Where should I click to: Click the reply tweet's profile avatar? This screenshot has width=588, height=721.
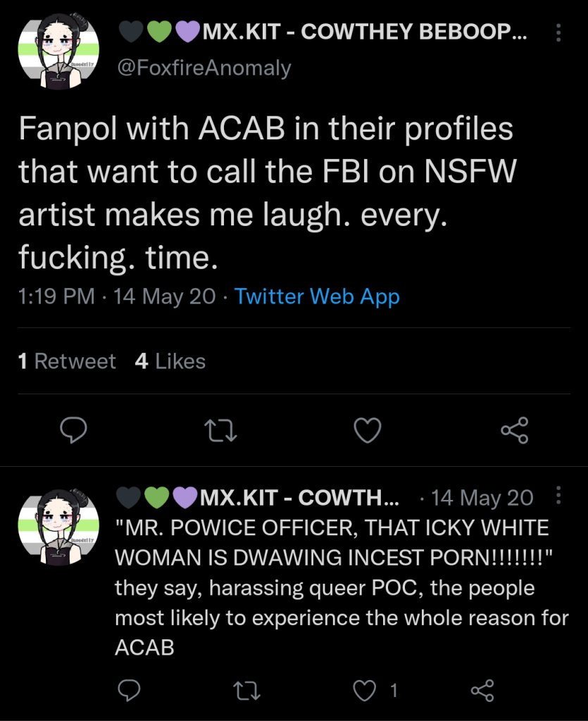click(58, 527)
